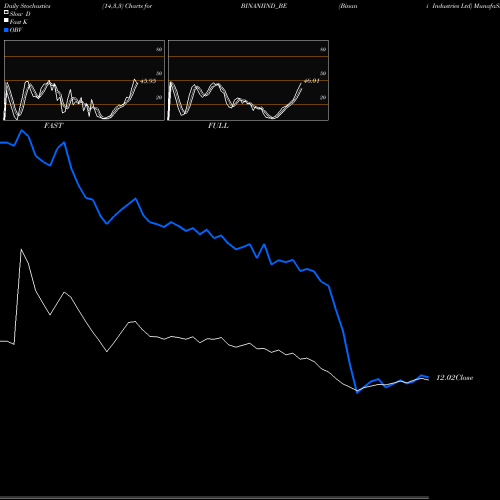Click the horizontal scrollbar at the bottom
This screenshot has width=500, height=500.
tap(214, 498)
